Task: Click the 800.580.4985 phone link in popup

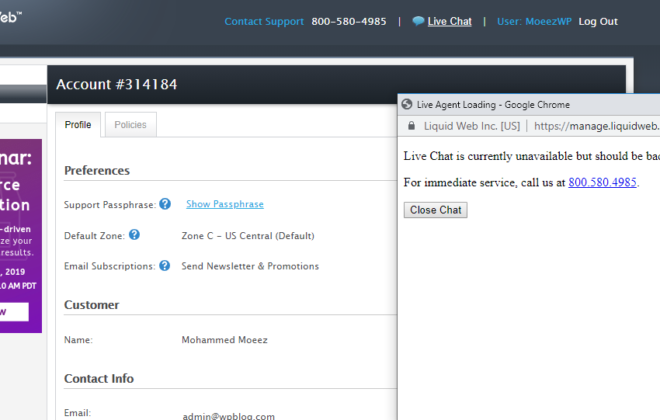Action: pyautogui.click(x=602, y=182)
